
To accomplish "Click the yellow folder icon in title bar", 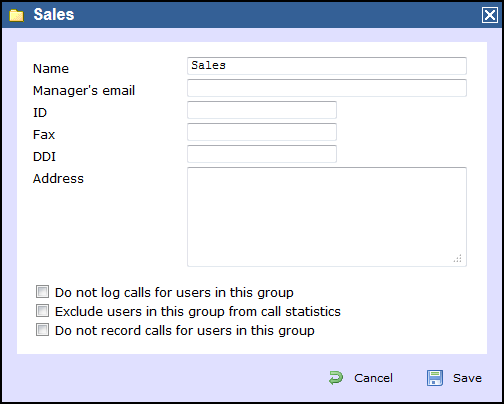I will 16,15.
